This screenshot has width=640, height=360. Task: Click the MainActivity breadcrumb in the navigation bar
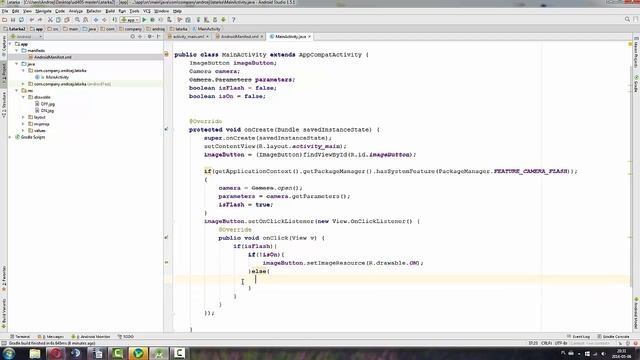(x=207, y=29)
